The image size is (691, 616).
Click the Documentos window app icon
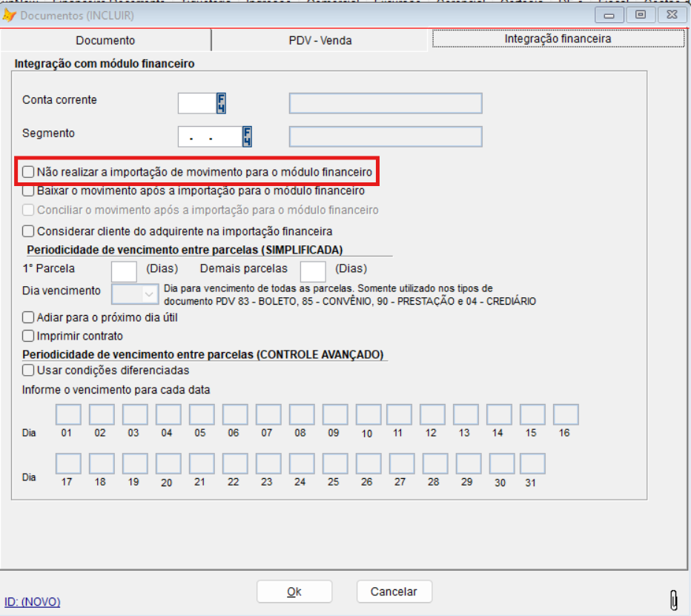point(10,15)
